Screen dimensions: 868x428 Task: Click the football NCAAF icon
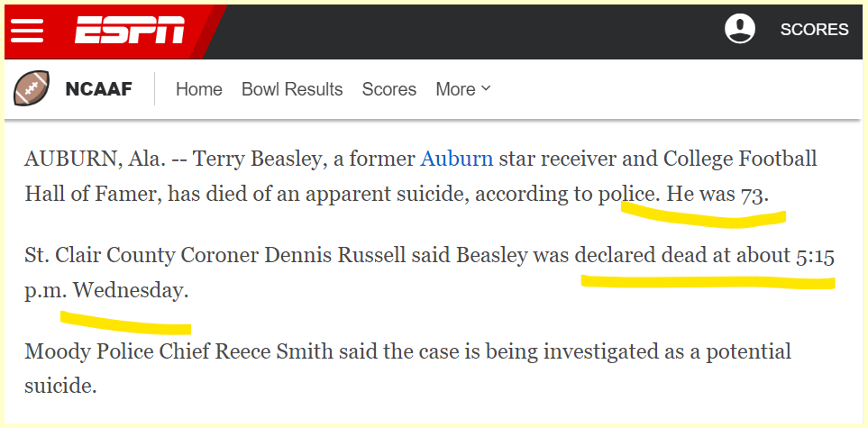tap(32, 89)
